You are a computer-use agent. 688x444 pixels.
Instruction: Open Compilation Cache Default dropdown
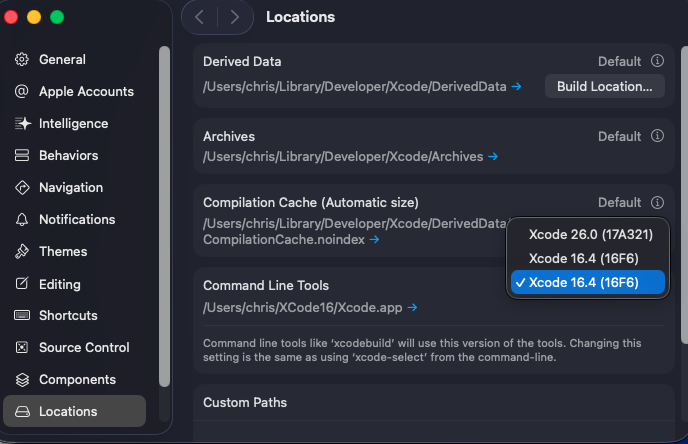[619, 202]
